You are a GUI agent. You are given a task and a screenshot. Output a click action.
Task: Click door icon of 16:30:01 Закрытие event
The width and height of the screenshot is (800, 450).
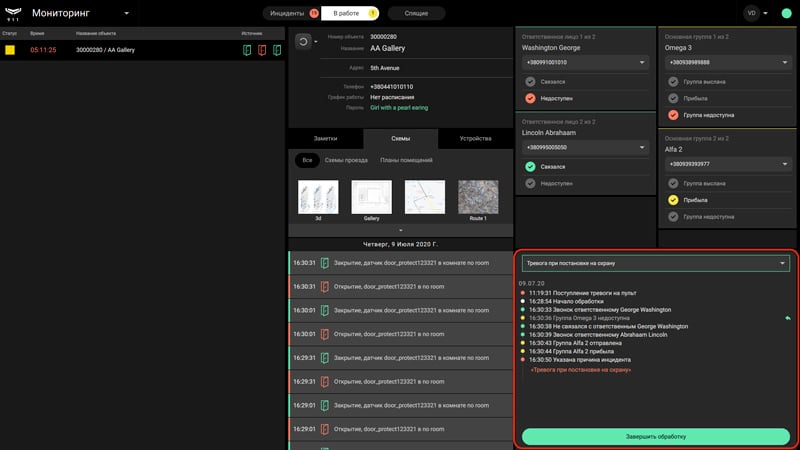pyautogui.click(x=324, y=310)
